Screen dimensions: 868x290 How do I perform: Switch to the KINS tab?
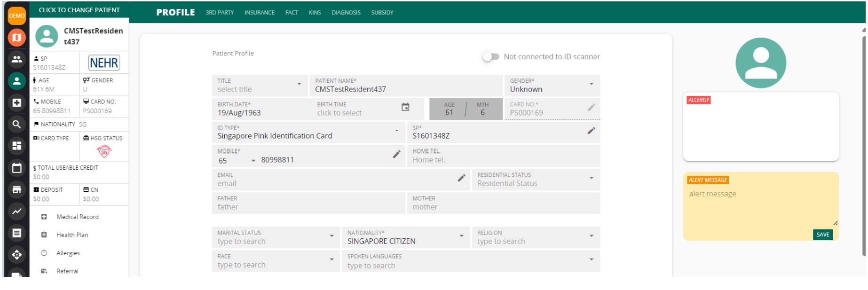[315, 13]
